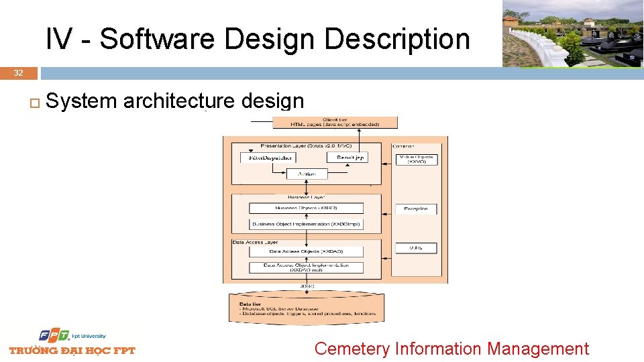Select the Utility box
The image size is (644, 362).
[416, 248]
